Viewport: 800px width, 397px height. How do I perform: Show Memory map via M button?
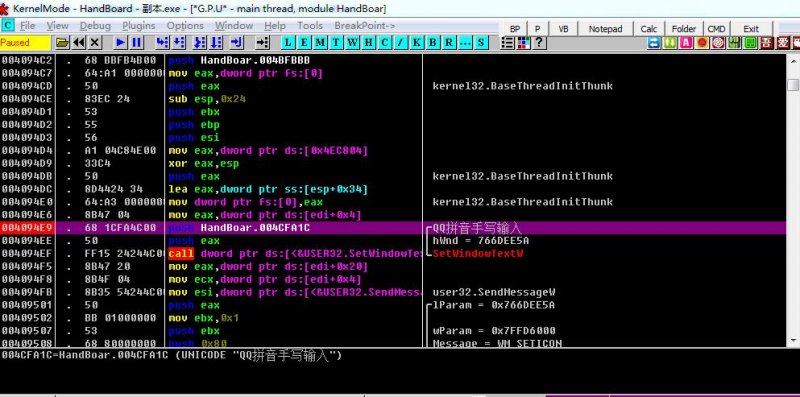coord(320,42)
